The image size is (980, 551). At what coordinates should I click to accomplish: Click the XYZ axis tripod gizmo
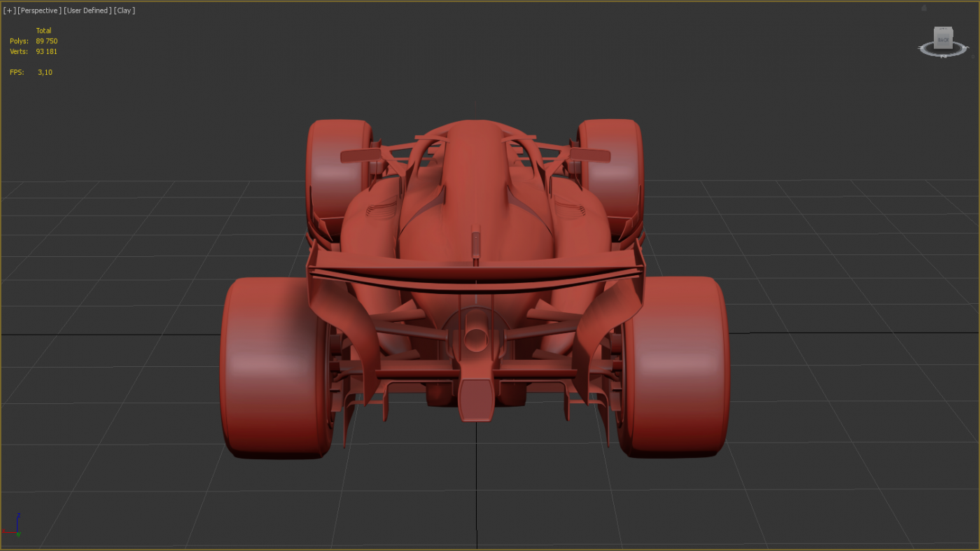coord(14,526)
